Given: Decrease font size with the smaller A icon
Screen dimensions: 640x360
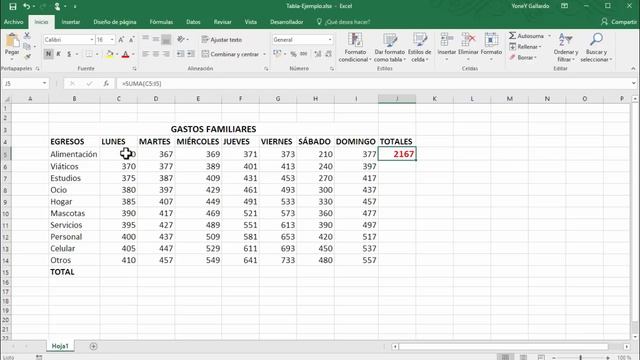Looking at the screenshot, I should coord(131,40).
